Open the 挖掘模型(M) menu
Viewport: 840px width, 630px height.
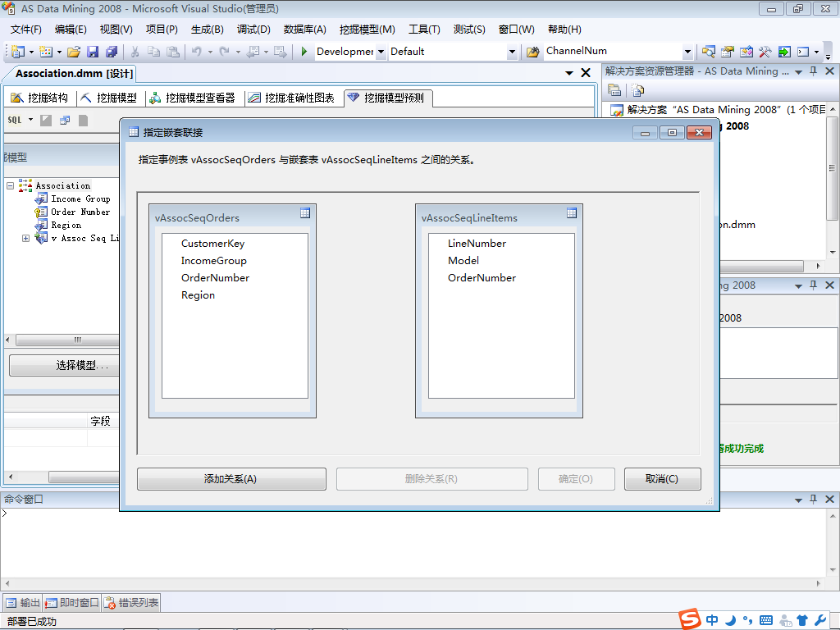click(x=367, y=30)
